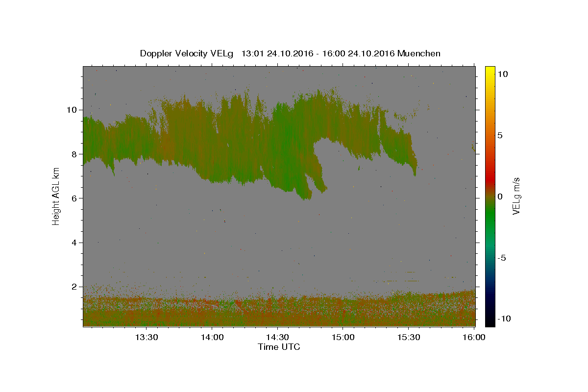Click the 13:30 time axis label
This screenshot has width=588, height=392.
tap(146, 338)
